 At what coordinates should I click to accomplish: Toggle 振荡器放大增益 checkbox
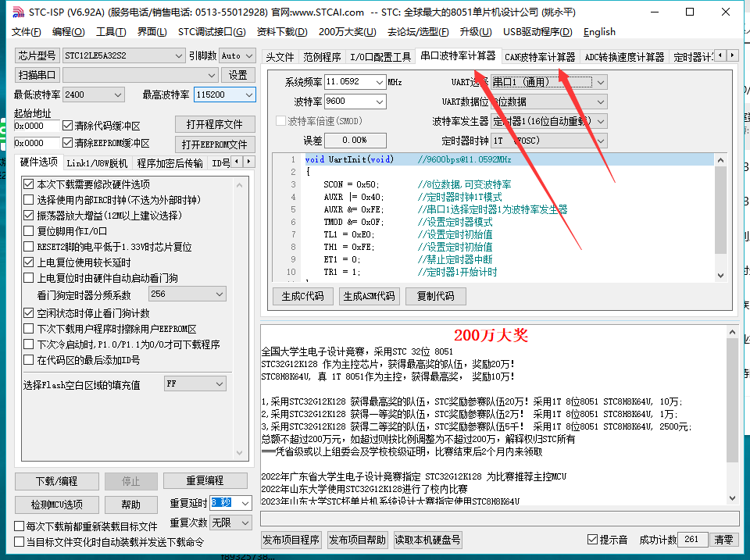pos(29,216)
